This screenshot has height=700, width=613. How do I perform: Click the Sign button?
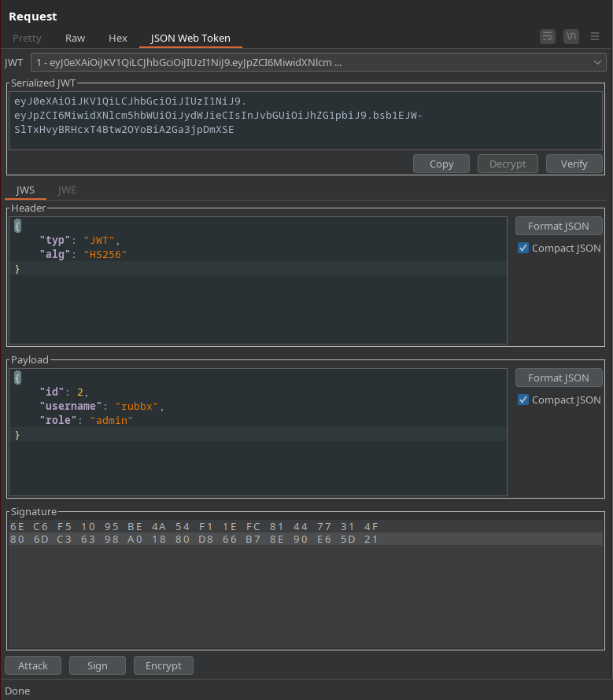pyautogui.click(x=98, y=665)
